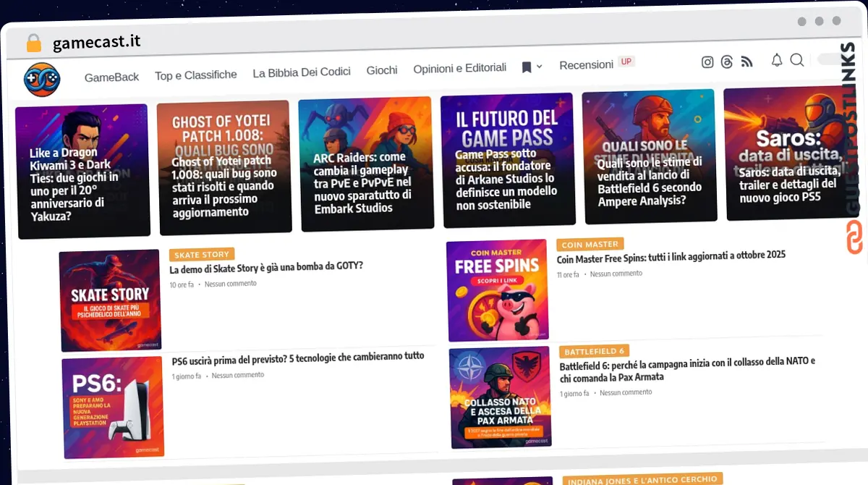Screen dimensions: 868x485
Task: Open the Threads social icon
Action: (727, 62)
